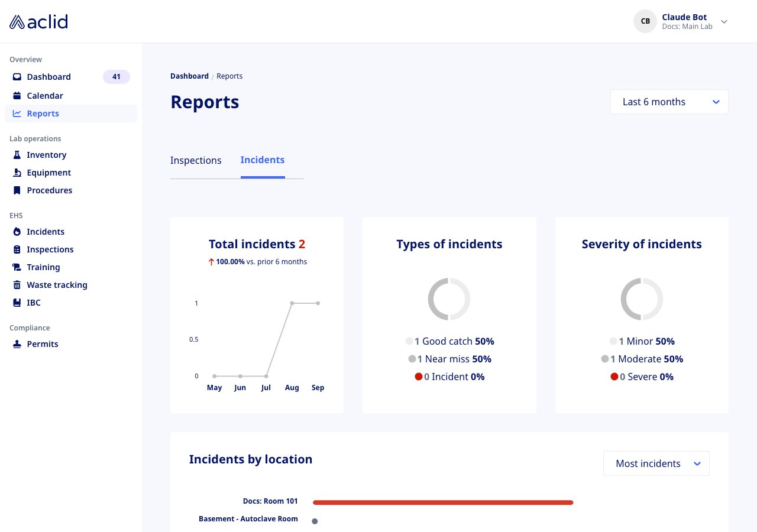
Task: Click the Basement - Autoclave Room label
Action: pos(248,519)
